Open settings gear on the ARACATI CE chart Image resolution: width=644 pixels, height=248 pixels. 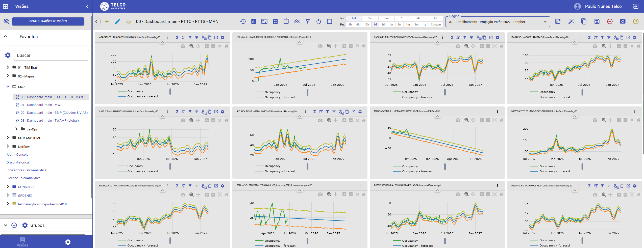pos(222,37)
